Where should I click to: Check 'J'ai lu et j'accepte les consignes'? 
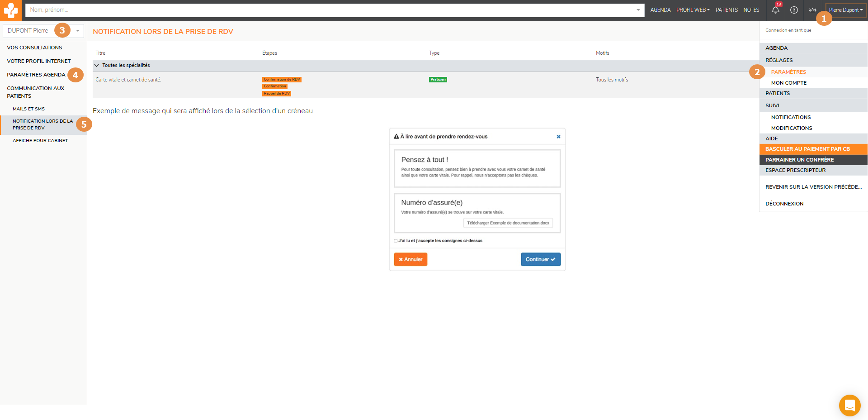(396, 241)
